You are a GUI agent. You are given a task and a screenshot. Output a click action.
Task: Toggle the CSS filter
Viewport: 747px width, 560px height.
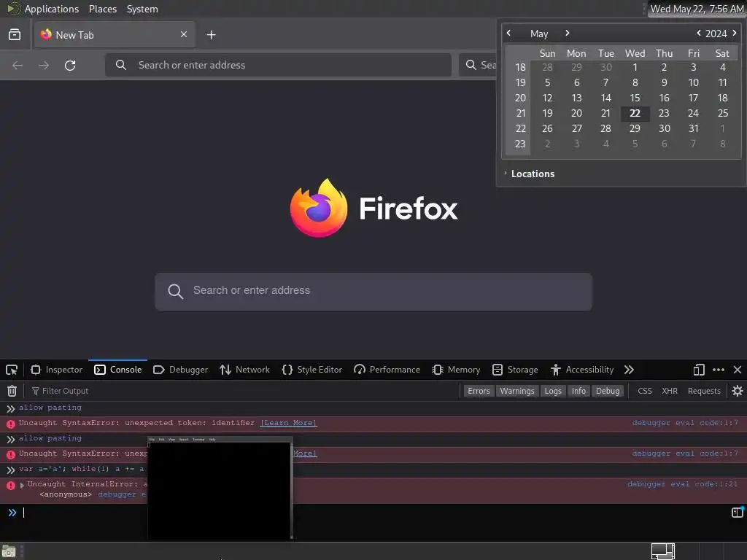[x=645, y=391]
